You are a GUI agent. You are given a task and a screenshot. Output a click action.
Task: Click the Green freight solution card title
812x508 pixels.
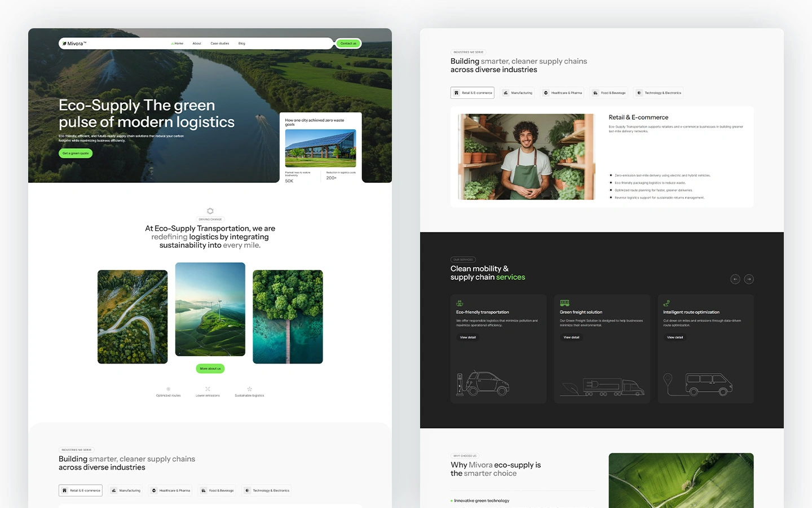click(x=581, y=312)
